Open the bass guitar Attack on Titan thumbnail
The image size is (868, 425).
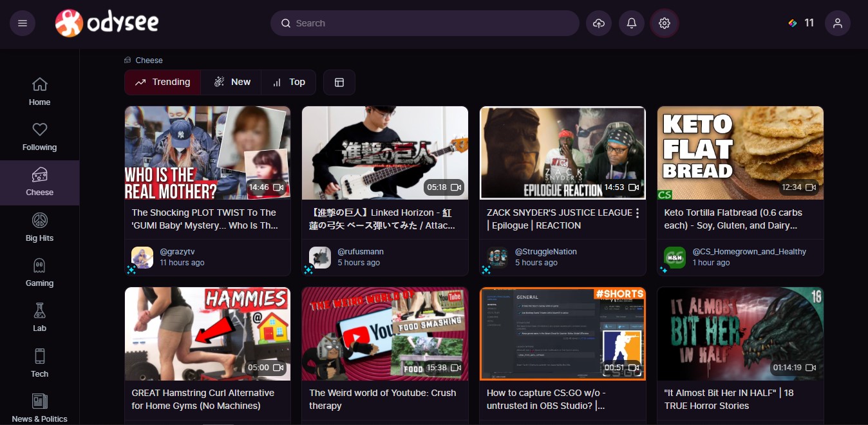tap(385, 153)
